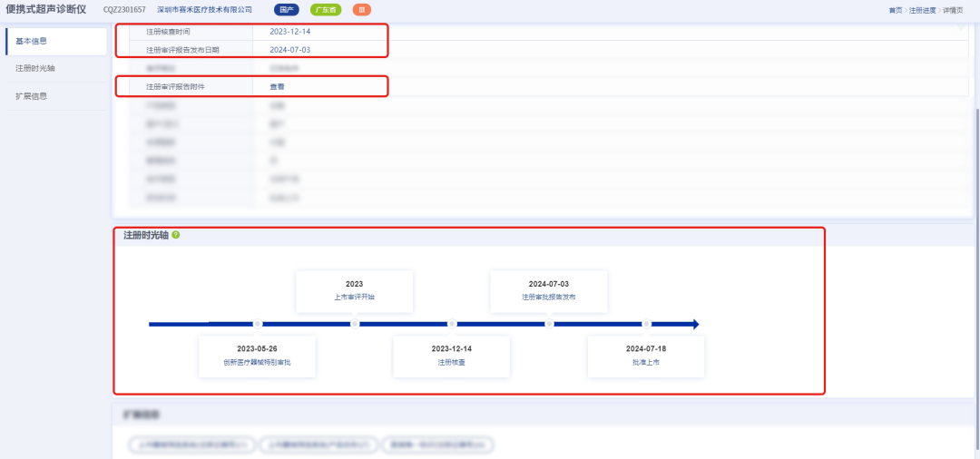Click the orange III class badge
This screenshot has width=980, height=459.
click(x=361, y=9)
